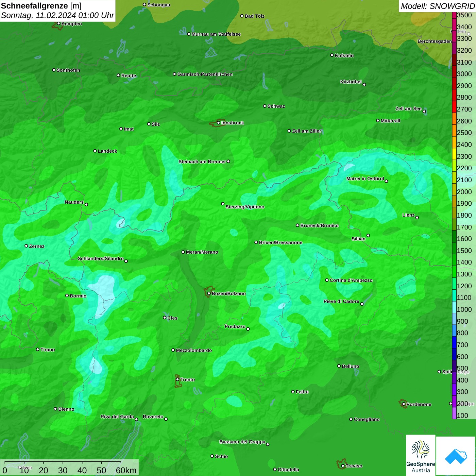
Task: Click the 1000 cyan legend color swatch
Action: [454, 307]
